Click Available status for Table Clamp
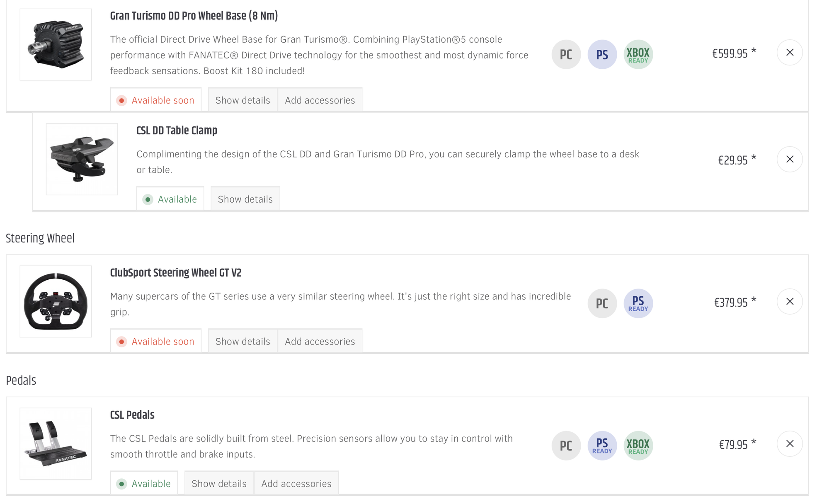Viewport: 822px width, 504px height. click(x=170, y=199)
